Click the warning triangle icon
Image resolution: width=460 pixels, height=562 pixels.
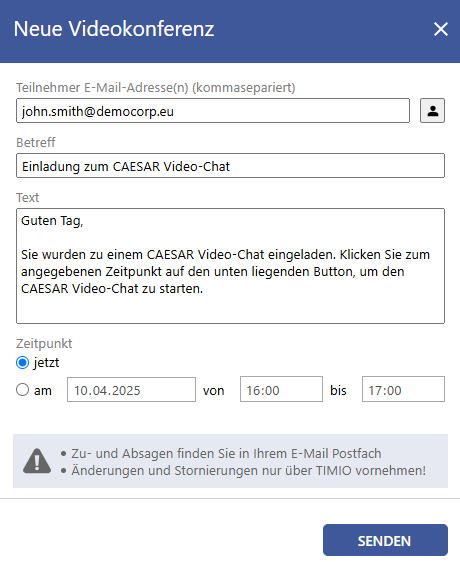[x=37, y=461]
